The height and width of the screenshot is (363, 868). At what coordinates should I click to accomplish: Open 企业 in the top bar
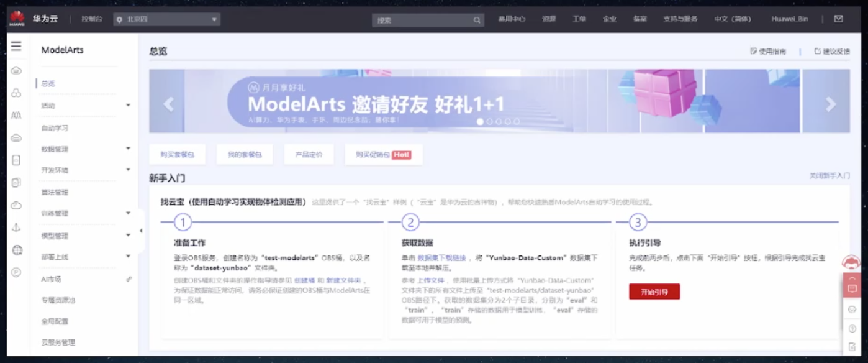(x=610, y=19)
